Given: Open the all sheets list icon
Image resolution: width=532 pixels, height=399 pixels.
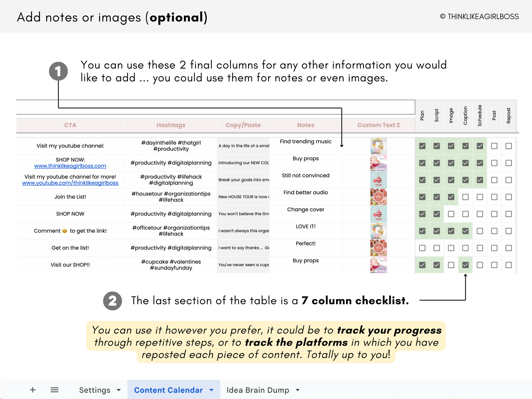Looking at the screenshot, I should 54,390.
